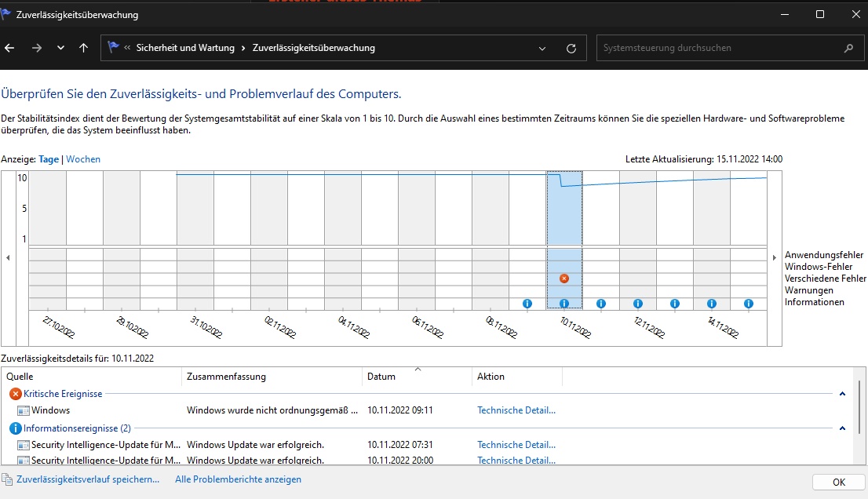Open the recent locations dropdown chevron

(61, 48)
